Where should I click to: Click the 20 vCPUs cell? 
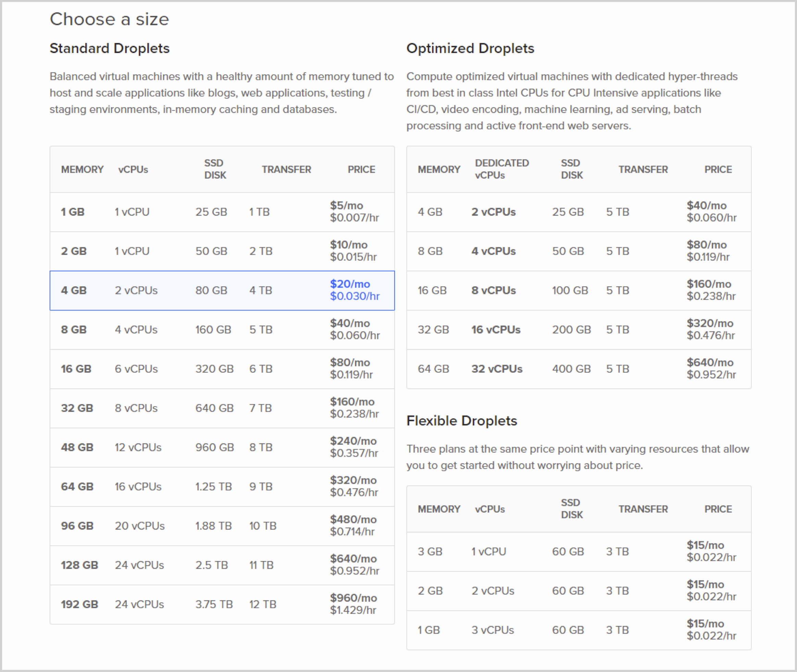coord(140,526)
